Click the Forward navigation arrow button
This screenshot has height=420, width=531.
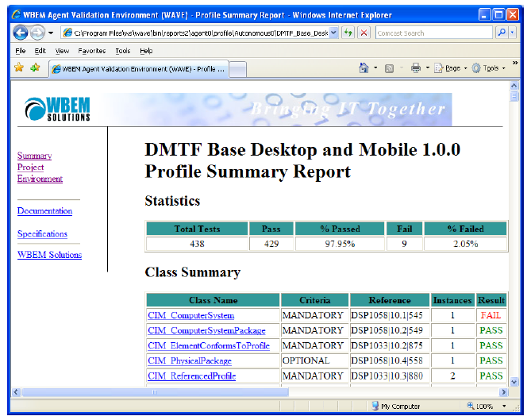tap(37, 33)
